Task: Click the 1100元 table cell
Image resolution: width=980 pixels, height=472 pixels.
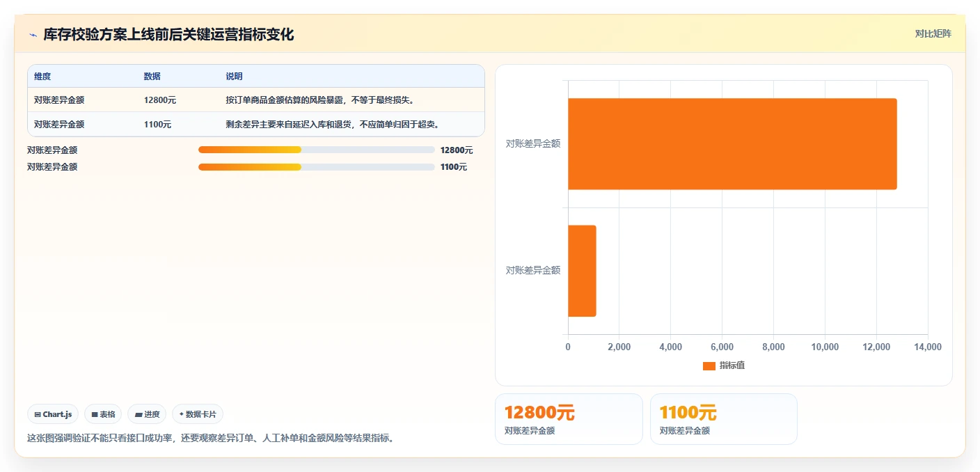Action: click(157, 125)
